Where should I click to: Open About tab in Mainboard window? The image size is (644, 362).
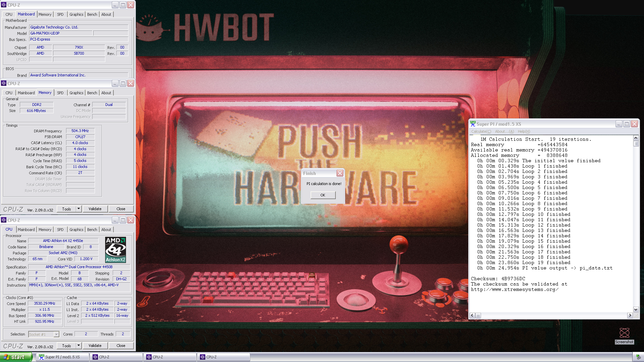(106, 14)
